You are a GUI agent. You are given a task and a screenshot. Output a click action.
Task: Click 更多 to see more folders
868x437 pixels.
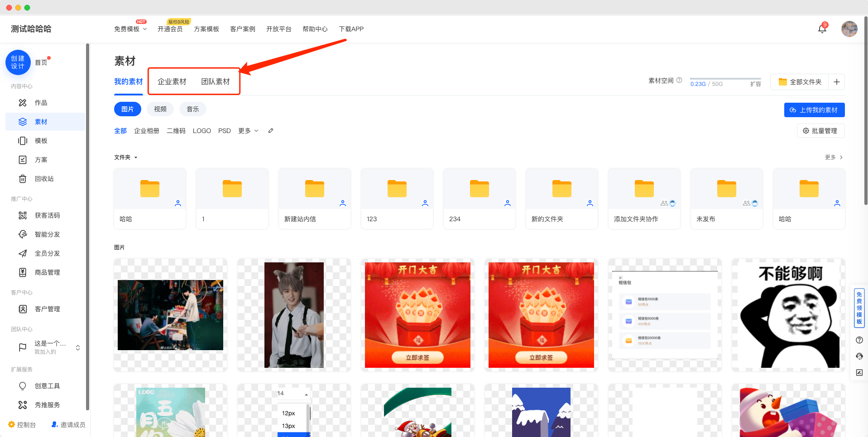point(834,157)
